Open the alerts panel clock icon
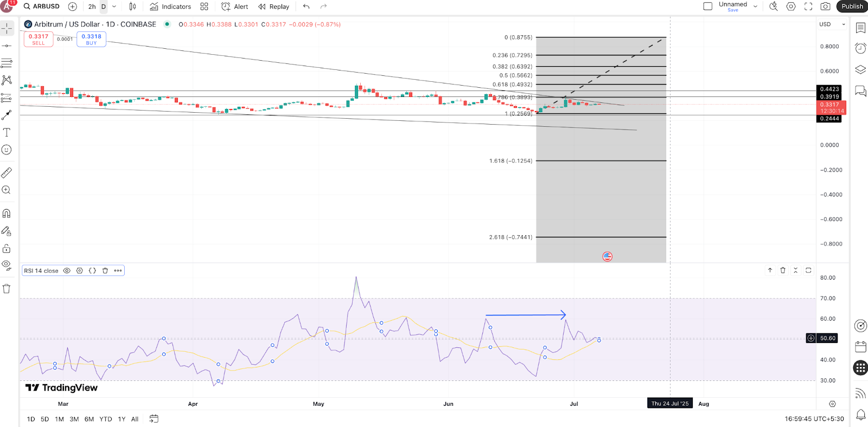 click(x=860, y=49)
